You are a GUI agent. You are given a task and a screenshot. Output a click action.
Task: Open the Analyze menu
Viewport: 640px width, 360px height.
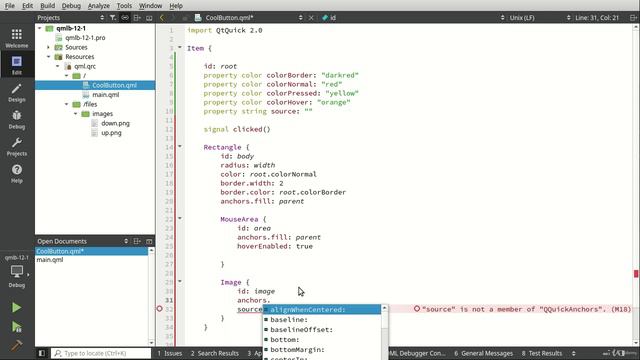click(x=98, y=6)
